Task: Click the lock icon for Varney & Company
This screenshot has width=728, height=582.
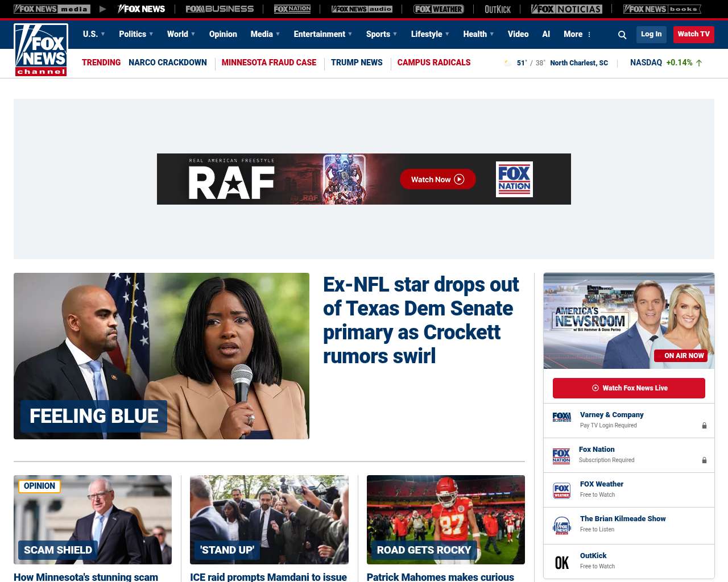Action: point(704,425)
